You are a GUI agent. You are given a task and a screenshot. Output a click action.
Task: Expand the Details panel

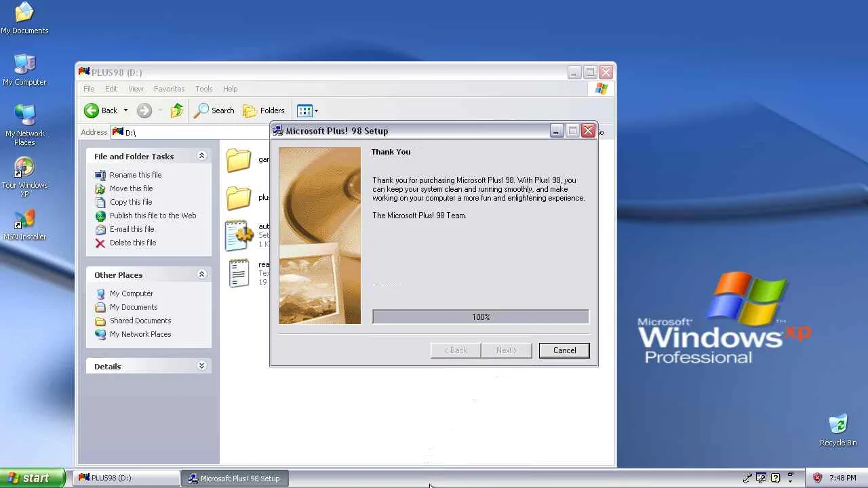[201, 366]
